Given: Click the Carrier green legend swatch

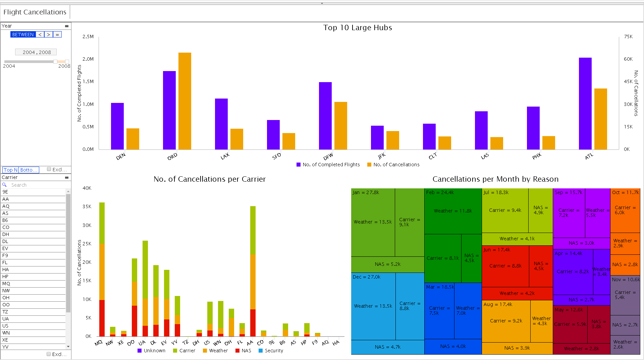Looking at the screenshot, I should tap(175, 351).
